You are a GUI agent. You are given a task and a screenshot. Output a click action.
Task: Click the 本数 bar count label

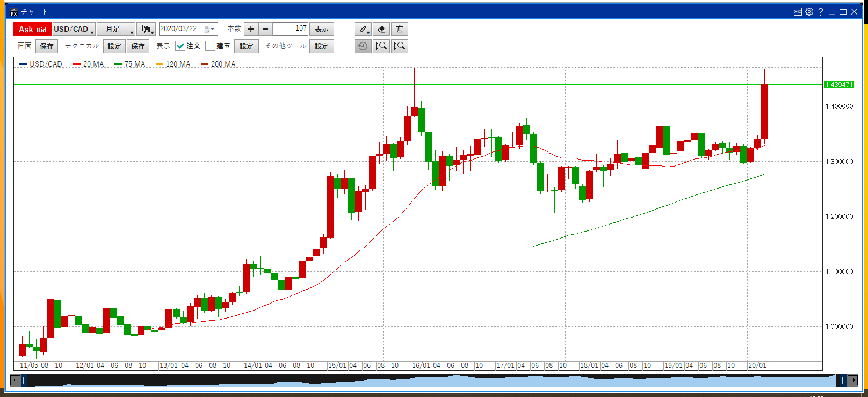pos(234,29)
